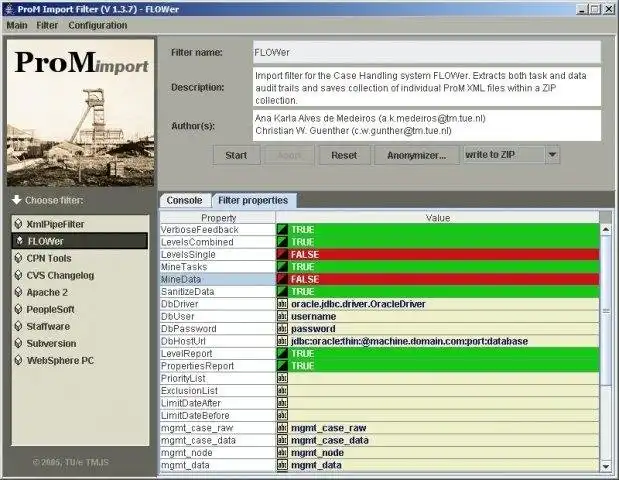Click the 'username' value cell
Viewport: 619px width, 480px height.
click(437, 316)
